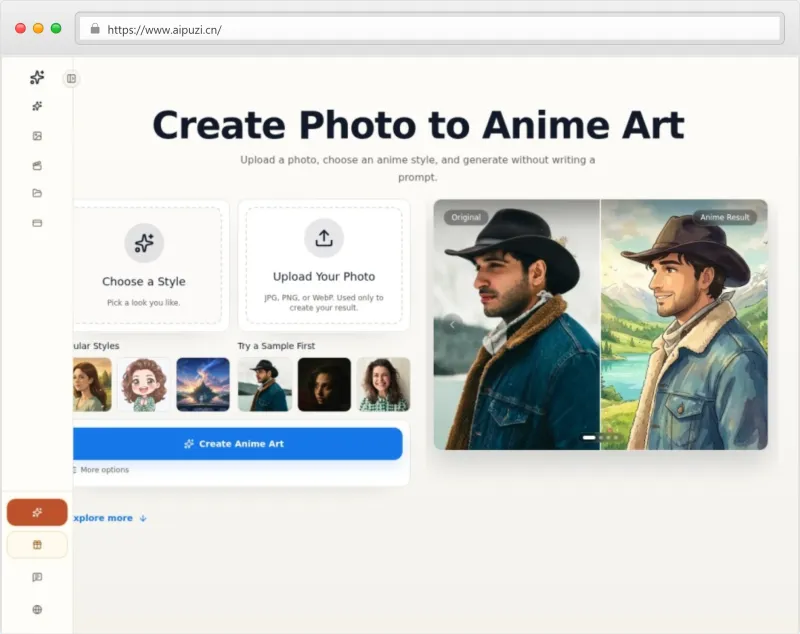Expand More options below the create button
The width and height of the screenshot is (800, 634).
[x=101, y=470]
